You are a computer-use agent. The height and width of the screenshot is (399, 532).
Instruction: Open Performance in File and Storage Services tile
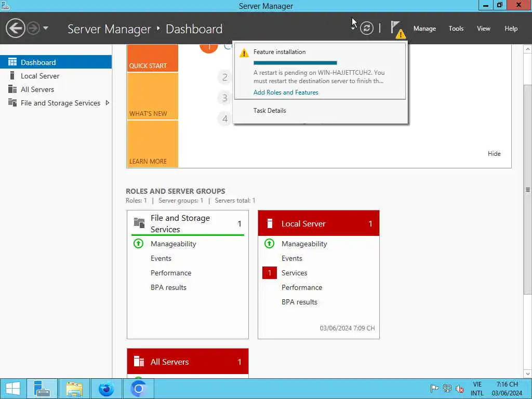[x=171, y=273]
